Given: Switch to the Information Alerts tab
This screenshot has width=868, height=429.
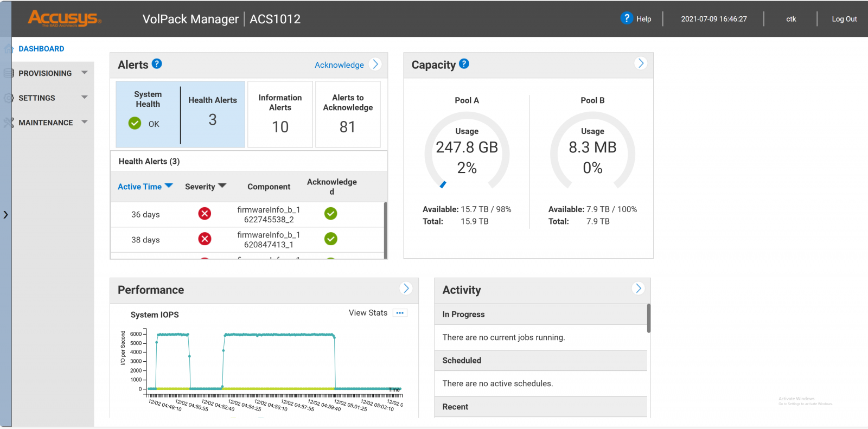Looking at the screenshot, I should (280, 114).
